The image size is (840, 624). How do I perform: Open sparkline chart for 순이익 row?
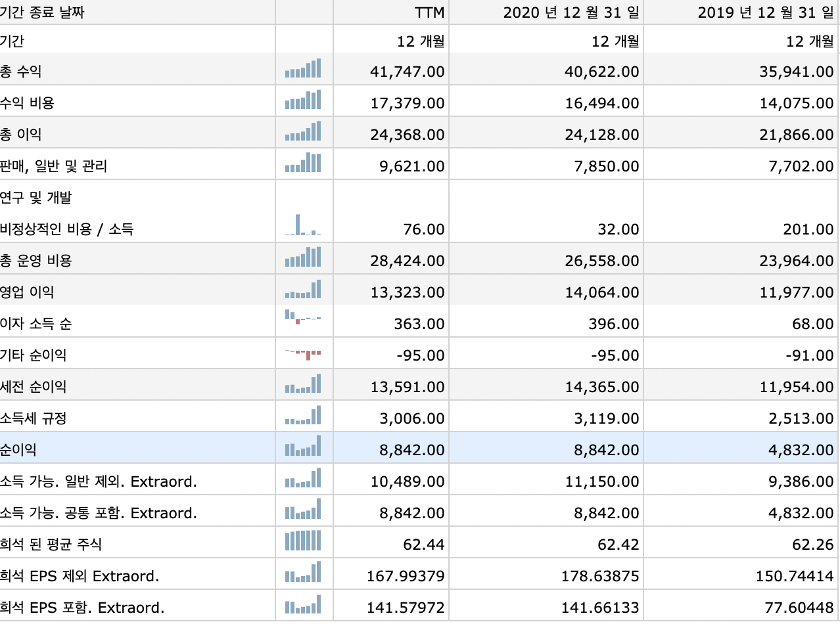coord(303,446)
